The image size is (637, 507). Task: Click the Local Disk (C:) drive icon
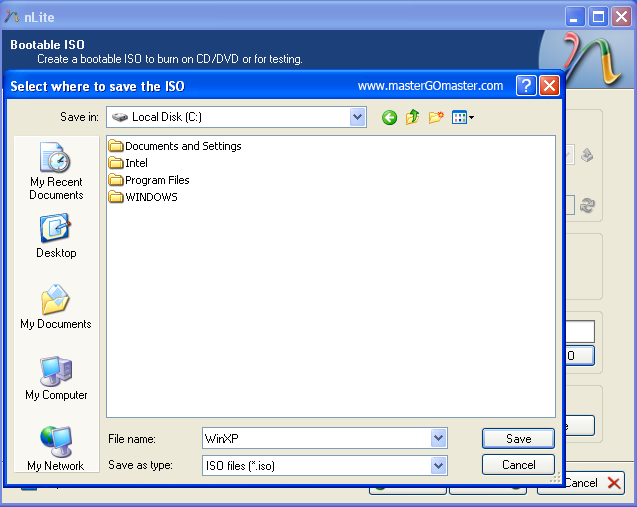pos(120,117)
